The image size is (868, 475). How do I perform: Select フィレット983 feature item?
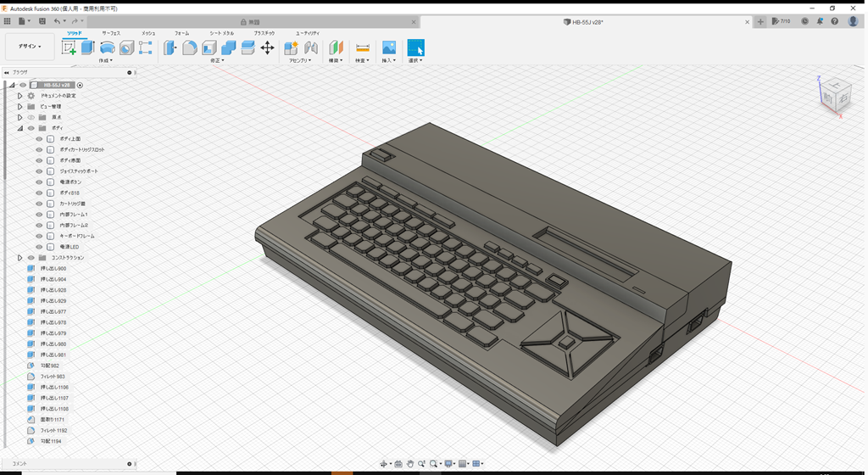(x=52, y=377)
